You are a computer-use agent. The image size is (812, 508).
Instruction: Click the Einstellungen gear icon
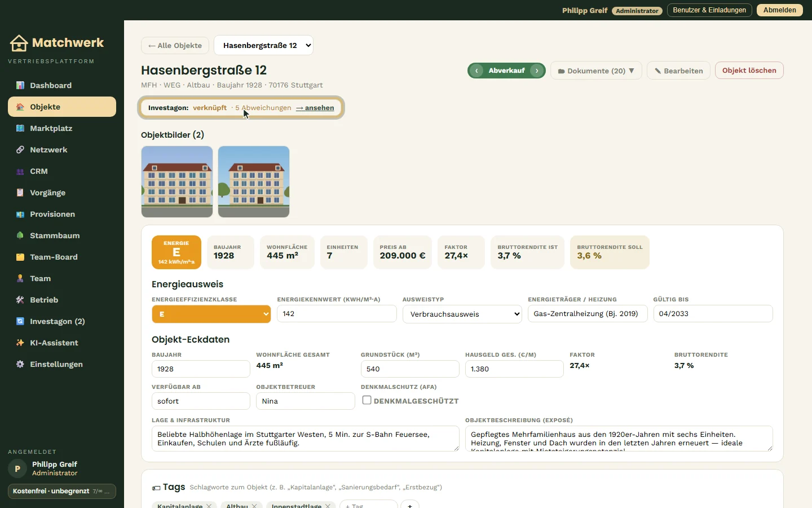point(20,364)
